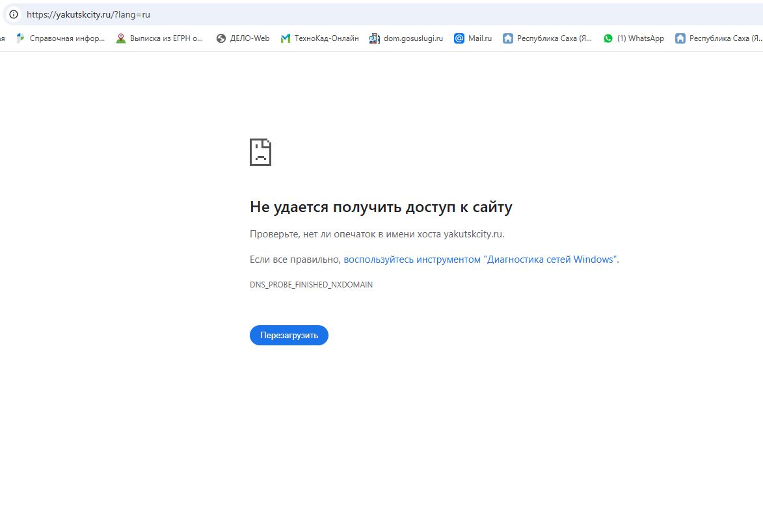Open the dom.gosuslugi.ru bookmark icon
The width and height of the screenshot is (763, 532).
[x=374, y=38]
